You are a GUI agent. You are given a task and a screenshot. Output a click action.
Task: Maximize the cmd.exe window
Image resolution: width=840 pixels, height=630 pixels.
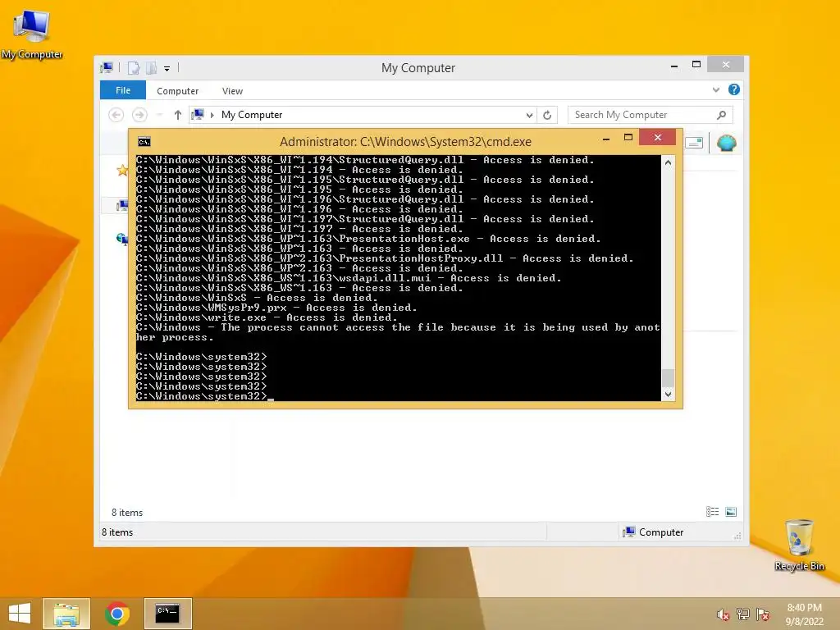pos(628,138)
